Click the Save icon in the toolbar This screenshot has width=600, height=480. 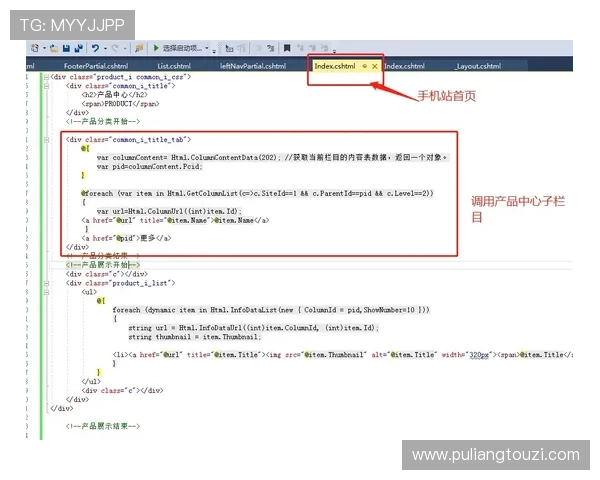coord(66,47)
